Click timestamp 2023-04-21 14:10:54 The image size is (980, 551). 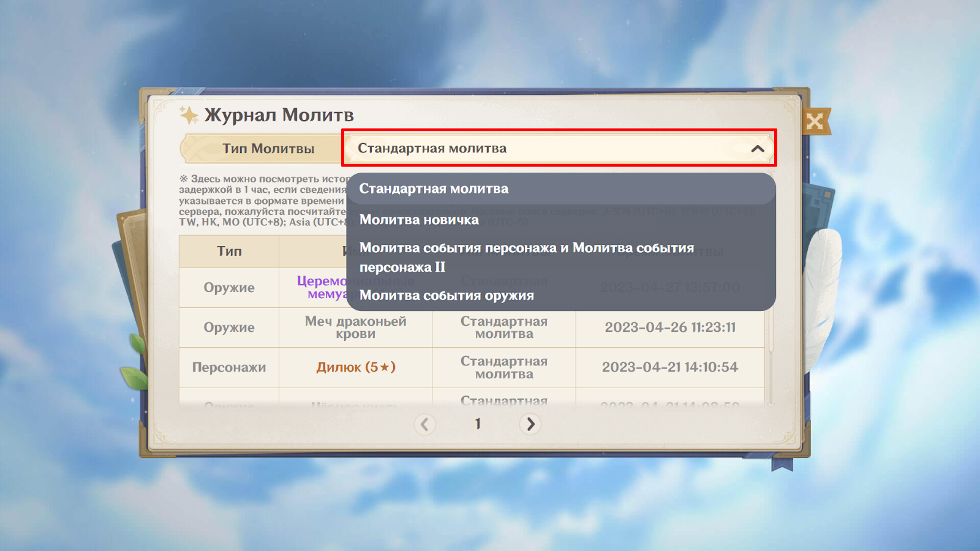[670, 367]
